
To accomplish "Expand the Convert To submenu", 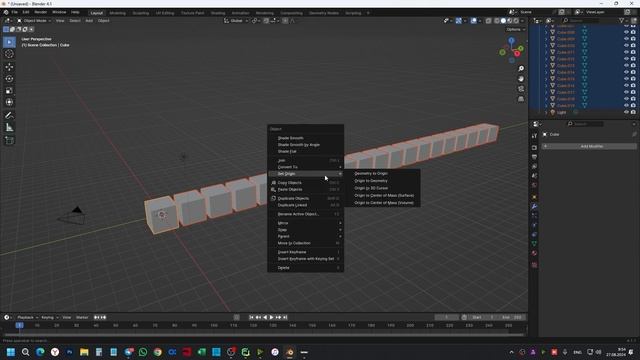I will 305,167.
